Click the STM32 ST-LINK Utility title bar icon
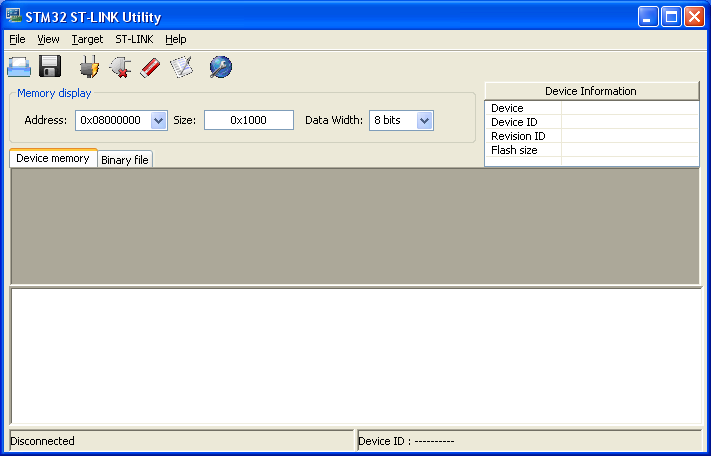 pyautogui.click(x=14, y=16)
